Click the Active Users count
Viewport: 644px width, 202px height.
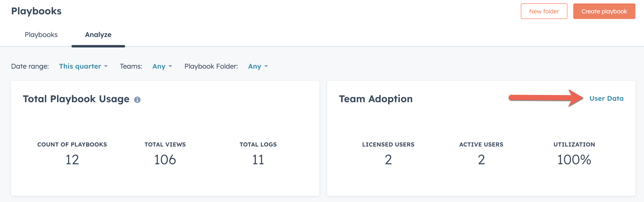tap(481, 160)
